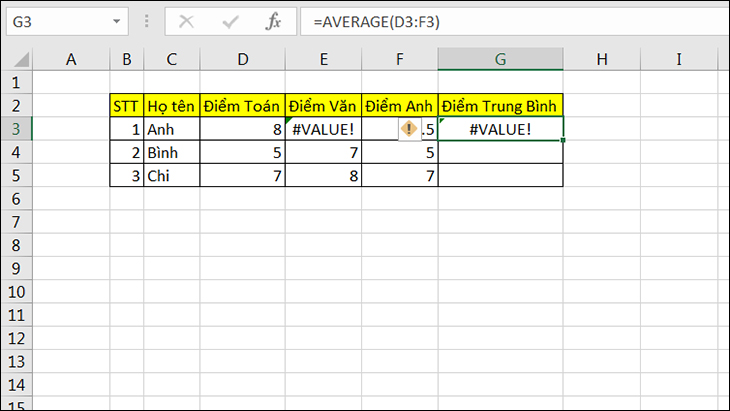Screen dimensions: 730x411
Task: Click the error warning icon beside cell F3
Action: point(409,129)
